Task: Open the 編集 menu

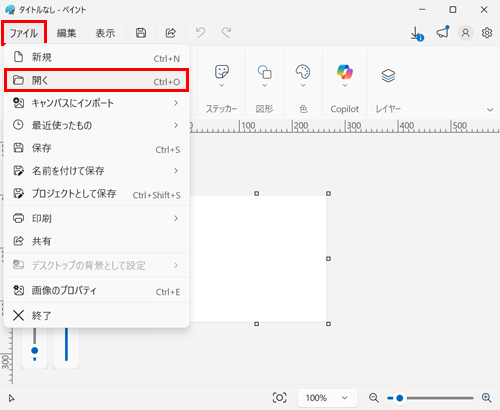Action: point(66,33)
